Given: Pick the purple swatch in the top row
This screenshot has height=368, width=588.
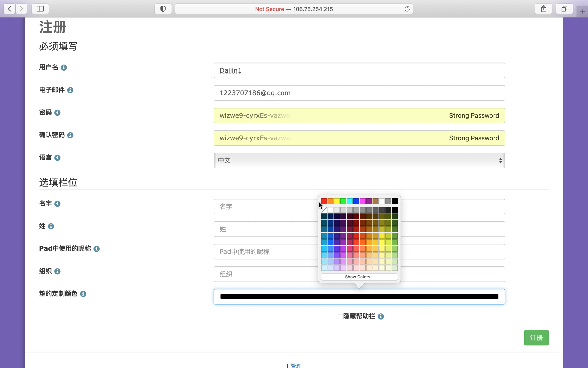Looking at the screenshot, I should (x=369, y=201).
